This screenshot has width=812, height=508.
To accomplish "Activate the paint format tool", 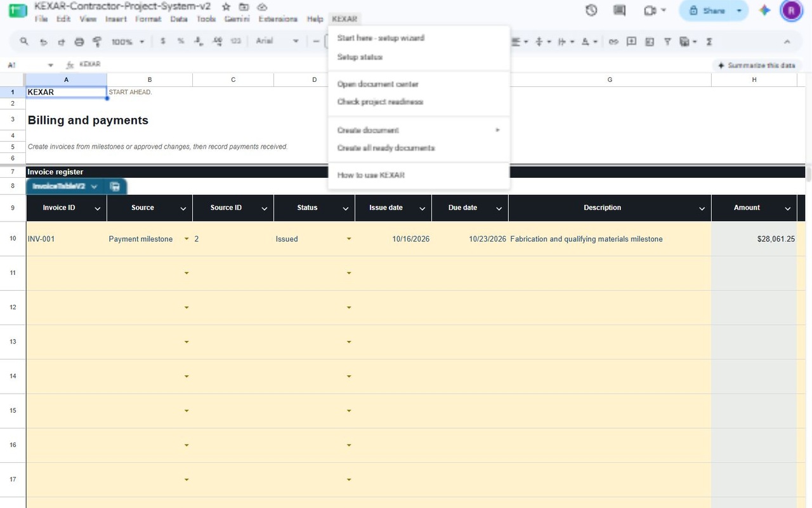I will pyautogui.click(x=97, y=42).
